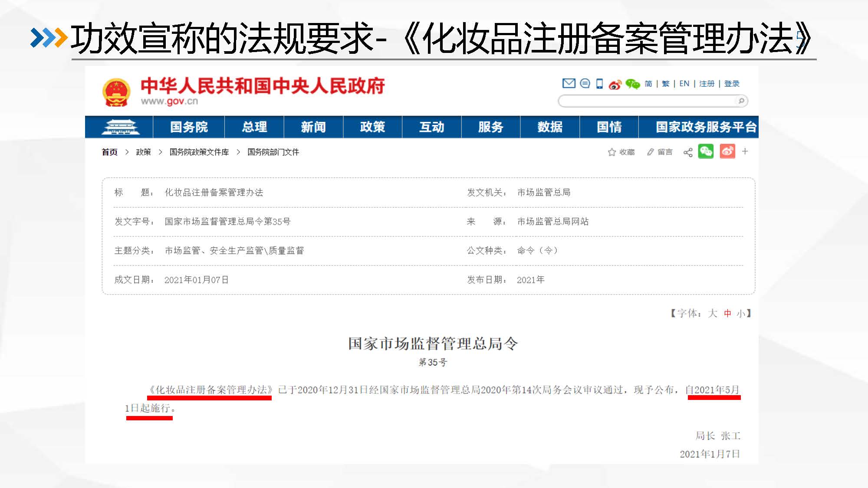
Task: Click the red Weibo share button
Action: click(x=727, y=151)
